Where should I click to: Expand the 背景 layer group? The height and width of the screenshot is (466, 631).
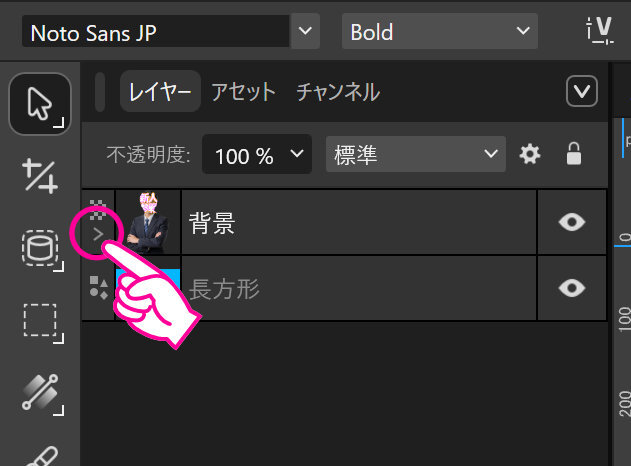coord(98,232)
